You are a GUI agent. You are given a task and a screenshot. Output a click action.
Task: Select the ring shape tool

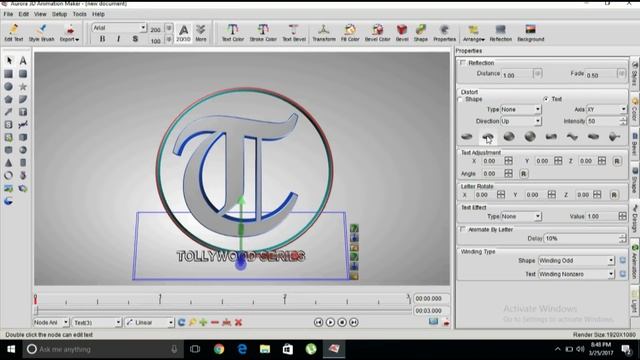(9, 176)
